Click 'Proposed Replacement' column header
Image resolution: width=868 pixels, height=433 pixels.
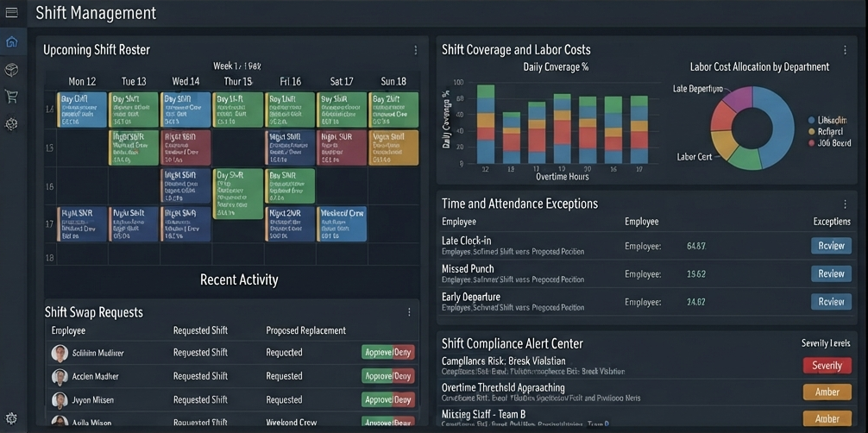tap(305, 330)
